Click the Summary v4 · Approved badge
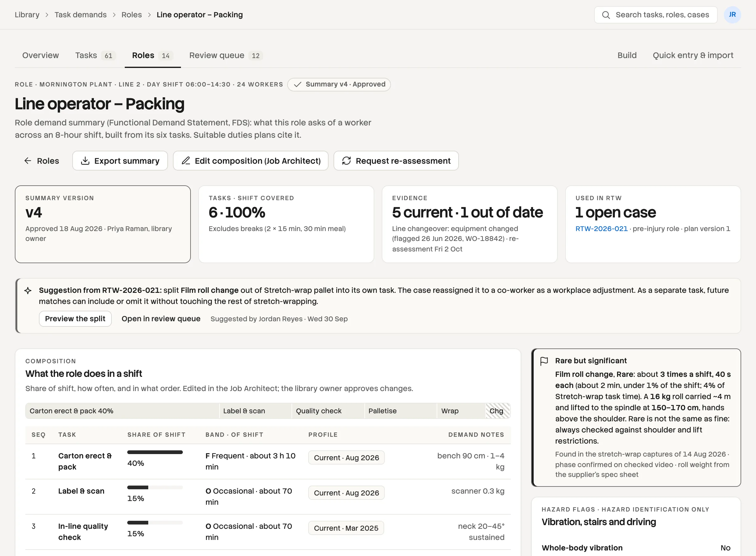The image size is (756, 556). [339, 84]
